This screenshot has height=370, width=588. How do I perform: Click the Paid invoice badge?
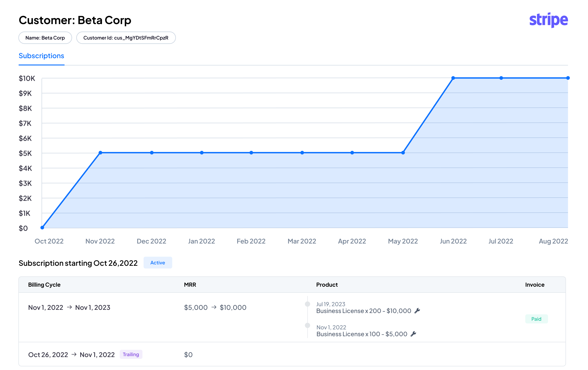point(536,319)
